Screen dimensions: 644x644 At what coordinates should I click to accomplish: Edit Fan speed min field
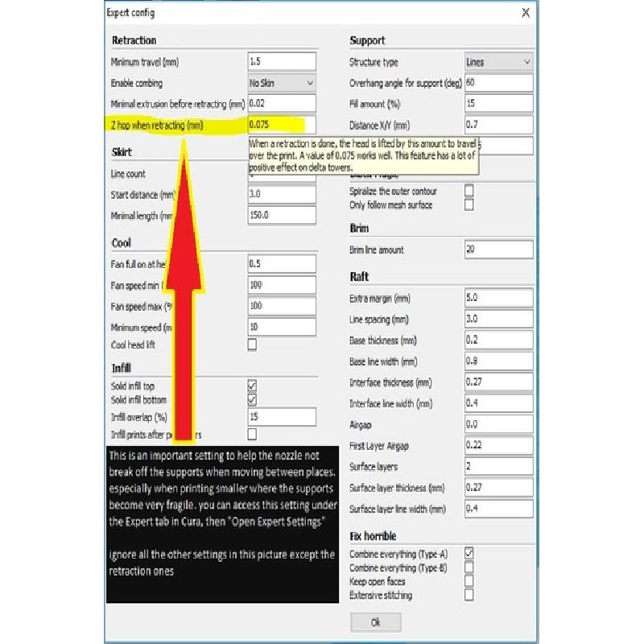click(282, 285)
